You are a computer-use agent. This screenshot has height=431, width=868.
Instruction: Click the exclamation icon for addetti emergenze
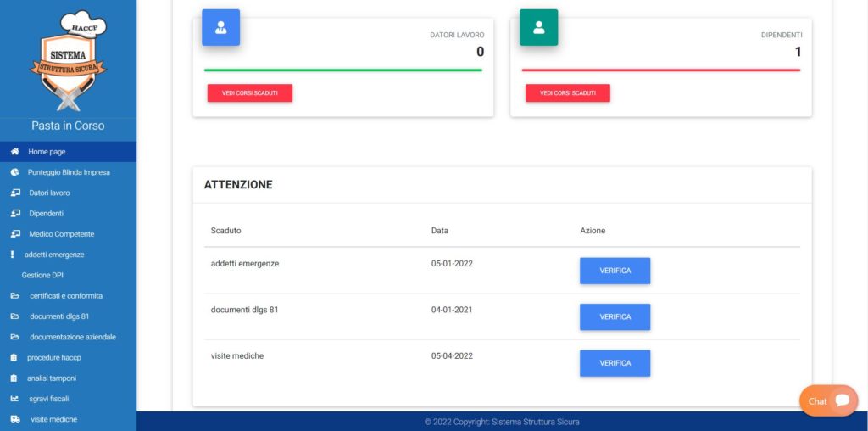[13, 255]
